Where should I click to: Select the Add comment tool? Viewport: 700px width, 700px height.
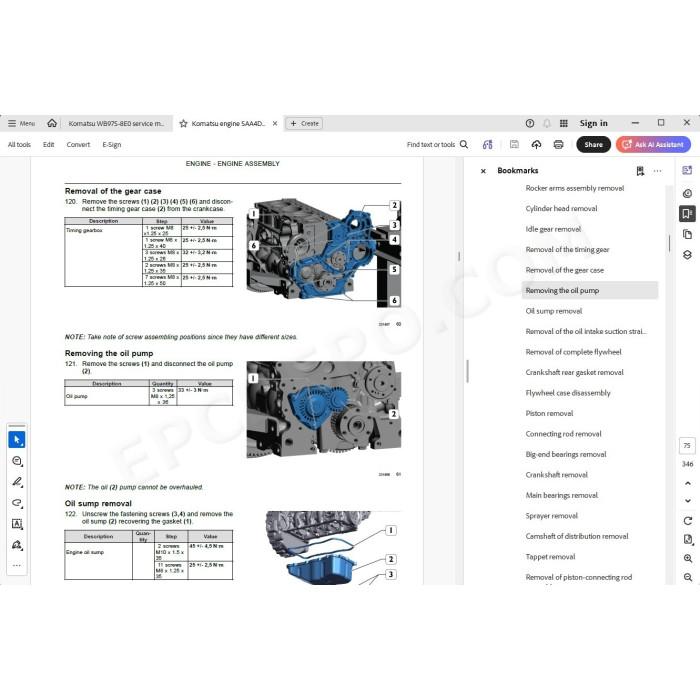[x=17, y=461]
